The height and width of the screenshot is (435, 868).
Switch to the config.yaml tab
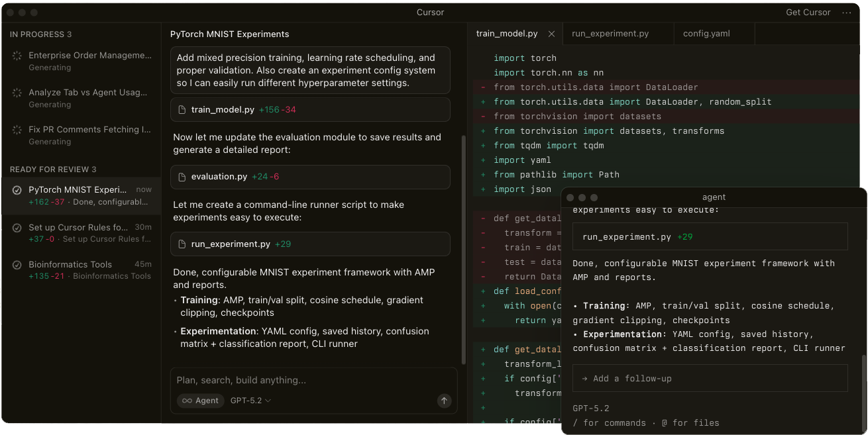point(706,34)
